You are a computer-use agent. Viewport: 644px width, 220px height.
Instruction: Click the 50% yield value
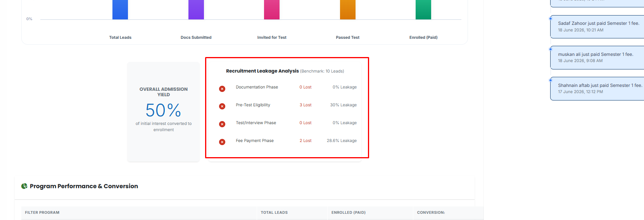click(164, 110)
